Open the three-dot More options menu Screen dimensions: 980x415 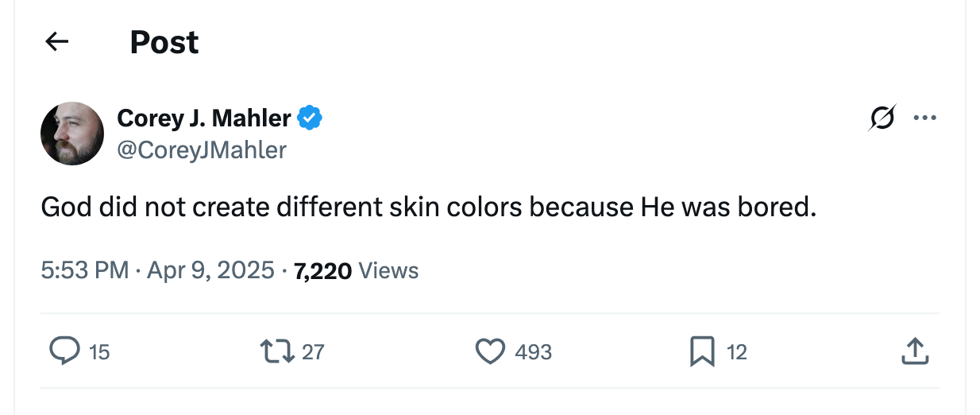pyautogui.click(x=924, y=118)
